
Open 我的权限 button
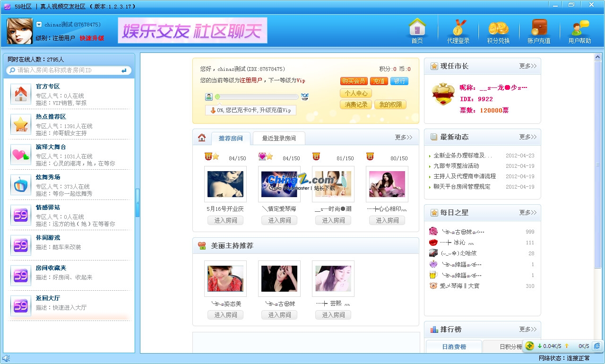pos(390,105)
